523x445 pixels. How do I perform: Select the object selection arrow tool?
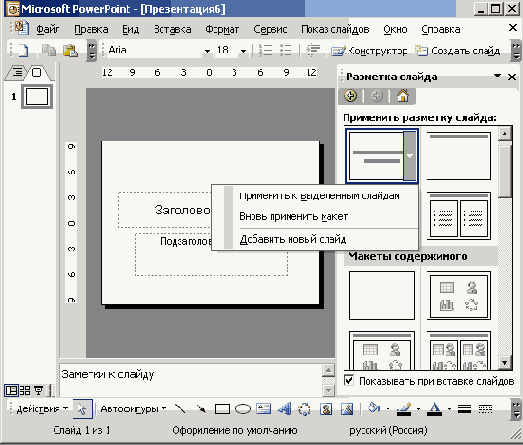[82, 409]
